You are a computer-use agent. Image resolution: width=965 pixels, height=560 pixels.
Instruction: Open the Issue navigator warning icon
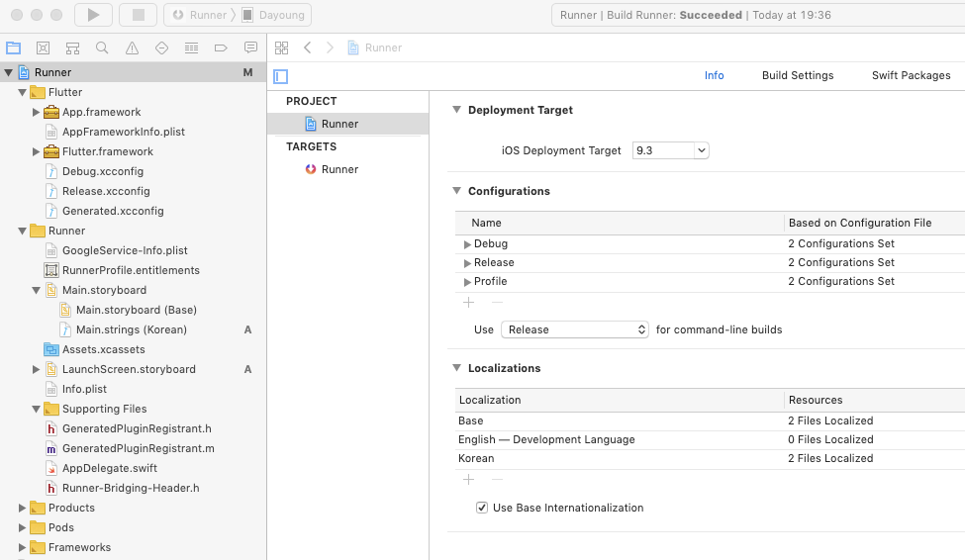(132, 47)
